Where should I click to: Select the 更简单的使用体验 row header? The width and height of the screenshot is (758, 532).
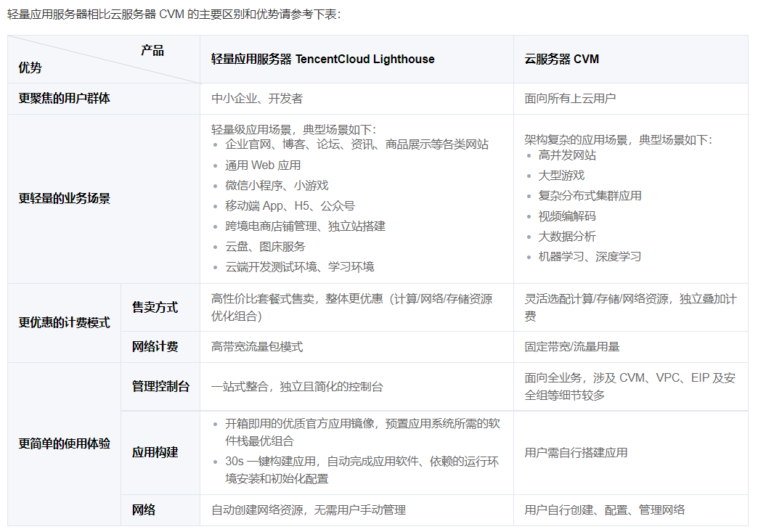65,443
